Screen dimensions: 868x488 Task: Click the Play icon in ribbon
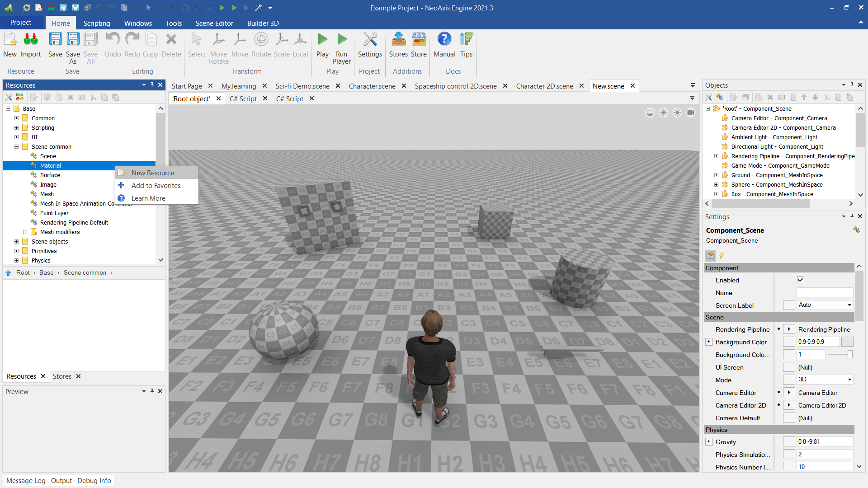pos(322,40)
